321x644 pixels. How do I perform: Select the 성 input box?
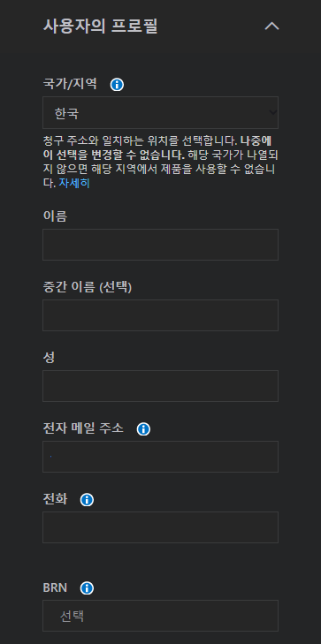coord(160,386)
